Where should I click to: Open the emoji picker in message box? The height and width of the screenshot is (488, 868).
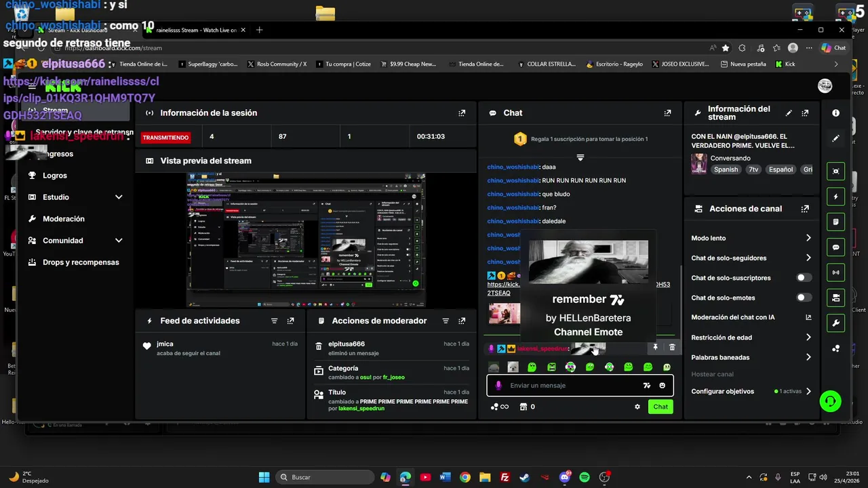point(663,386)
